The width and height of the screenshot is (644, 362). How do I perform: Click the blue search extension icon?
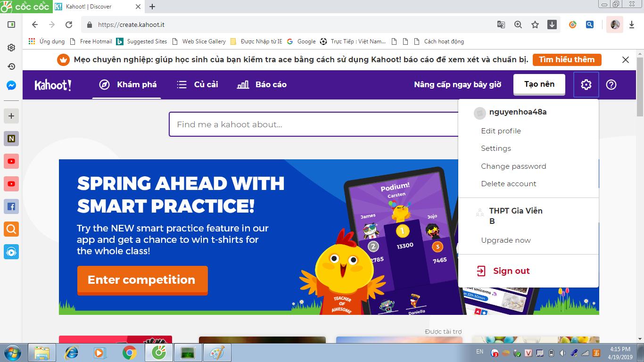click(x=590, y=25)
